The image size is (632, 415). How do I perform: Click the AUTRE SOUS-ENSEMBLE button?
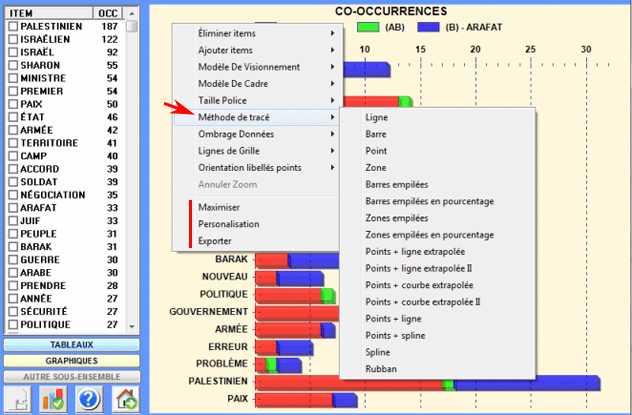tap(72, 377)
